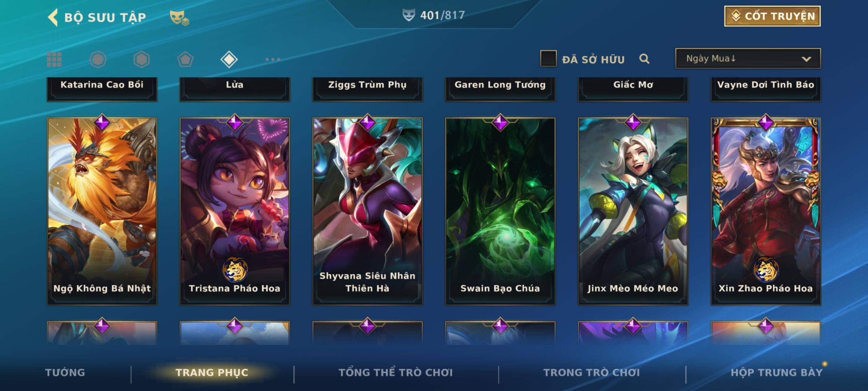This screenshot has width=868, height=391.
Task: Open the three-dots more filters icon
Action: coord(273,59)
